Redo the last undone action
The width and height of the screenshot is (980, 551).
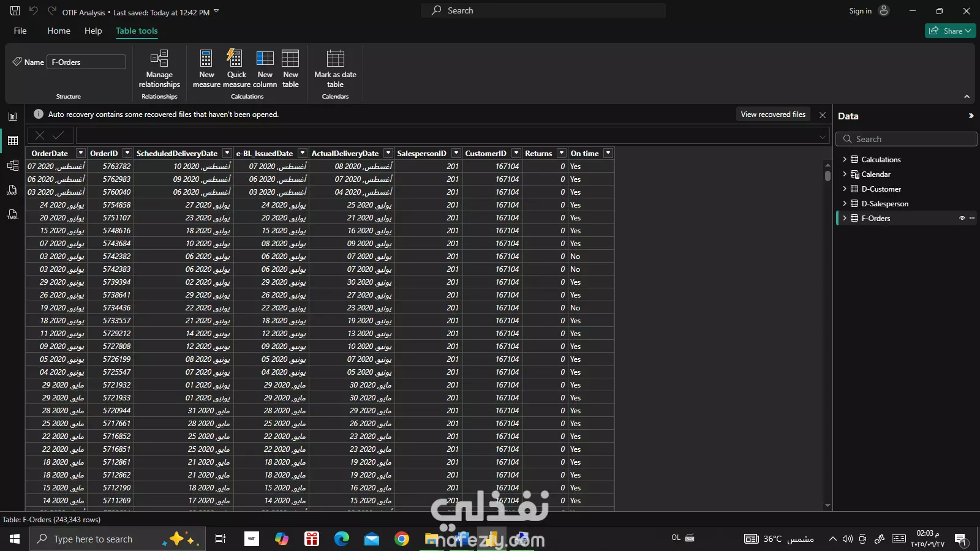[52, 11]
